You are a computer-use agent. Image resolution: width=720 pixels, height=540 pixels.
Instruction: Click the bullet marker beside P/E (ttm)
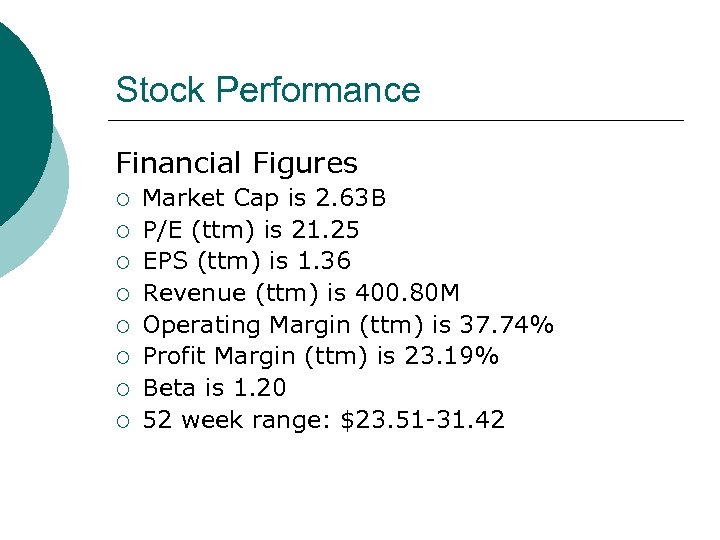[x=122, y=231]
